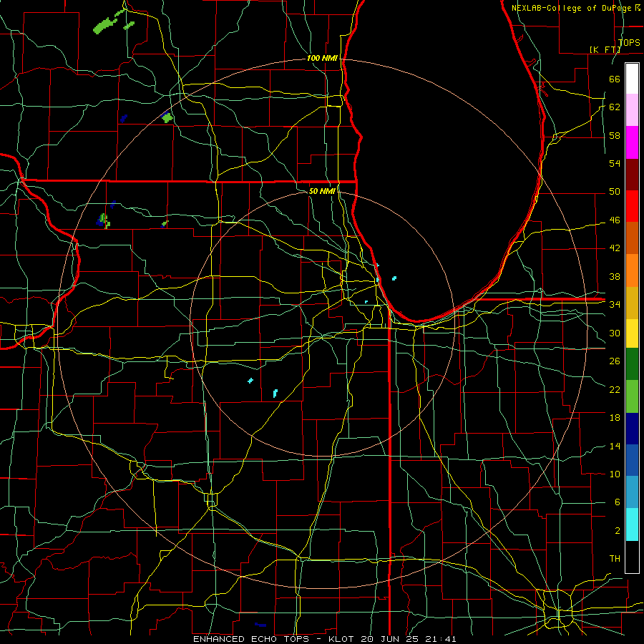The height and width of the screenshot is (644, 644).
Task: Select the '26' legend value
Action: click(x=615, y=361)
